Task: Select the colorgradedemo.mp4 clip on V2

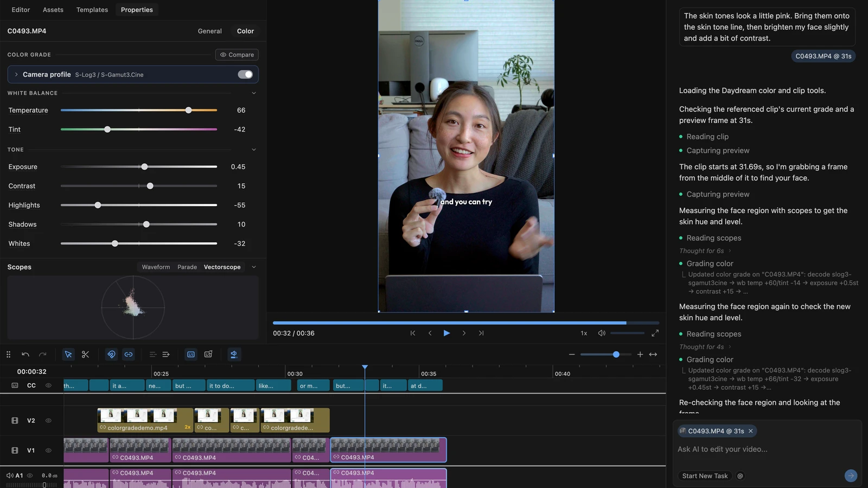Action: point(145,420)
